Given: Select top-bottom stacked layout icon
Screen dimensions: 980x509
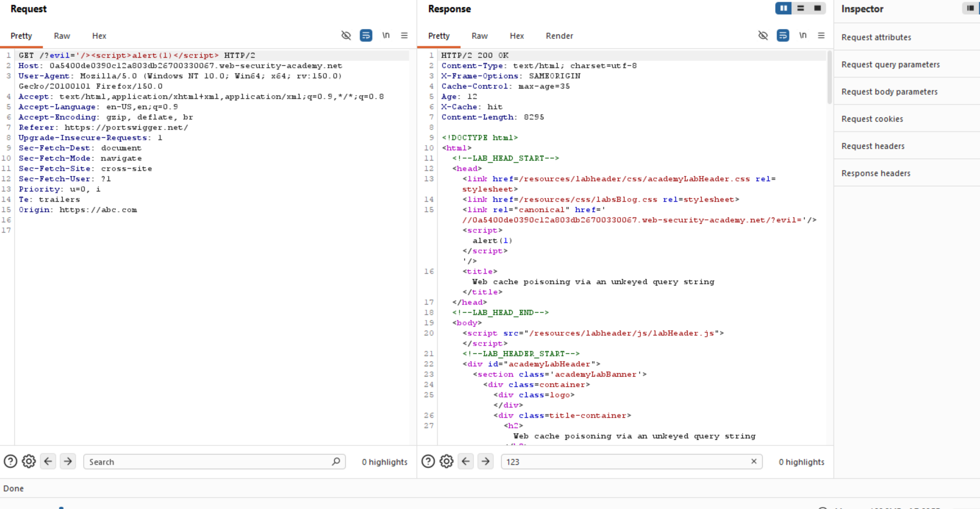Looking at the screenshot, I should 801,8.
